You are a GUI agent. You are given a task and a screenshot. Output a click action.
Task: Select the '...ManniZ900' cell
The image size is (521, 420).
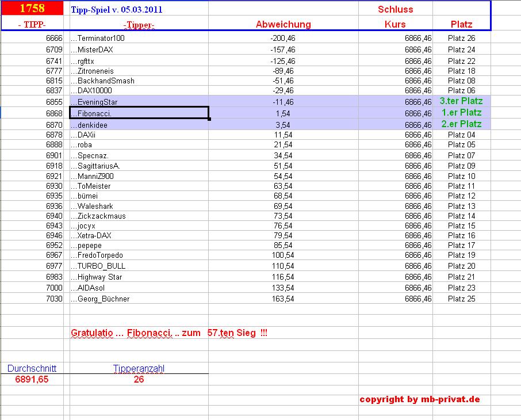139,176
